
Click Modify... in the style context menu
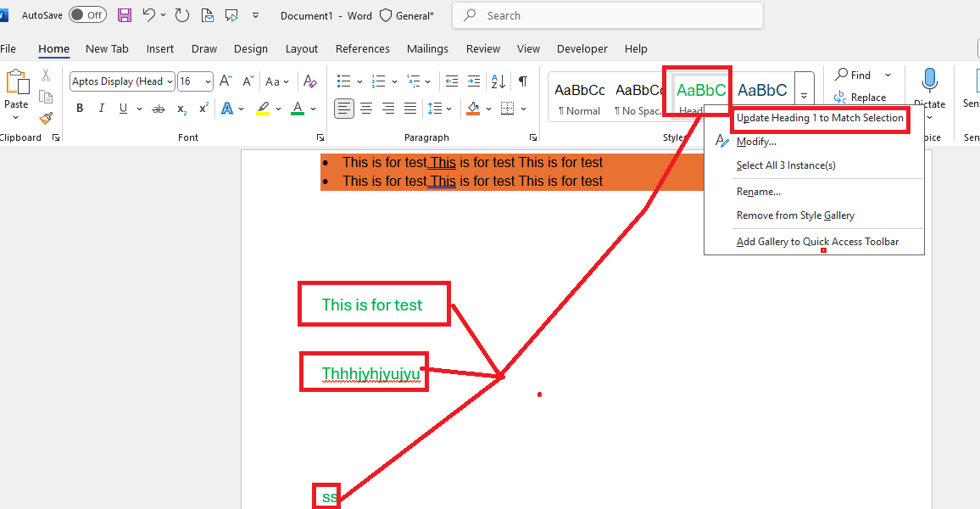[x=756, y=142]
